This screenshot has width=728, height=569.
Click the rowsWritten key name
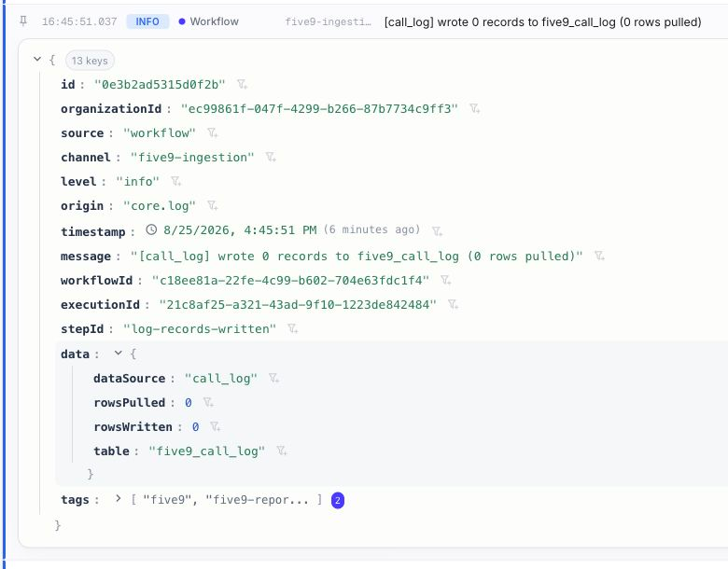(133, 427)
